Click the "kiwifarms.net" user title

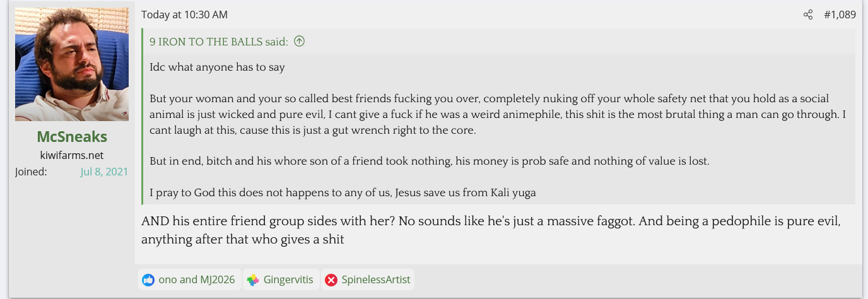tap(72, 155)
